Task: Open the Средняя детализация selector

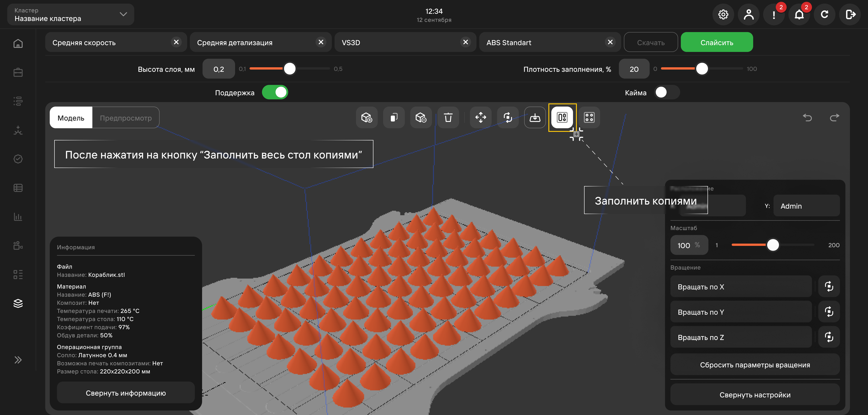Action: point(260,42)
